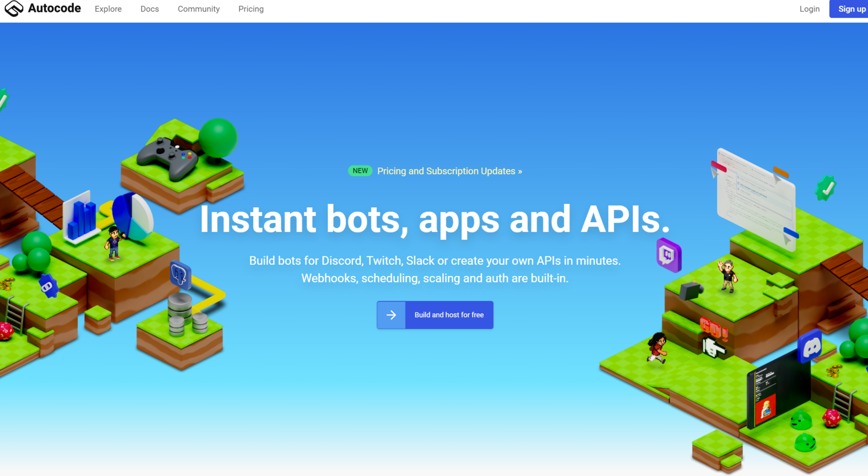Click the white pointing hand cursor

point(714,348)
